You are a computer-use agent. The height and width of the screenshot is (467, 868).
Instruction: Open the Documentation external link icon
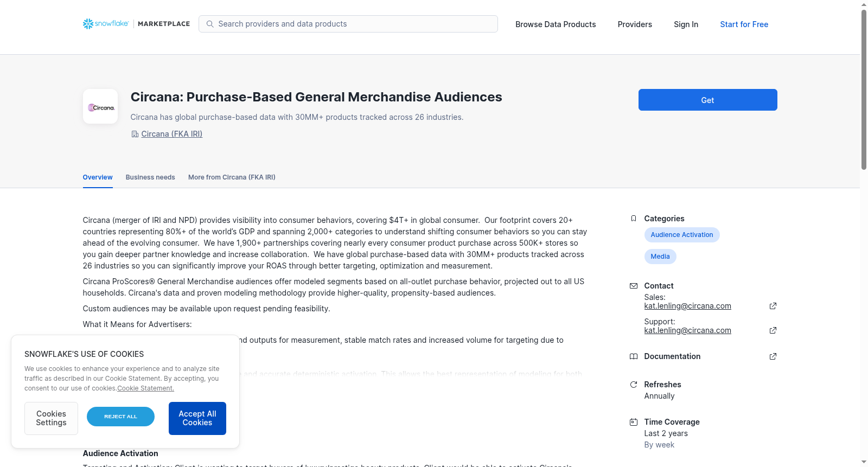[773, 356]
